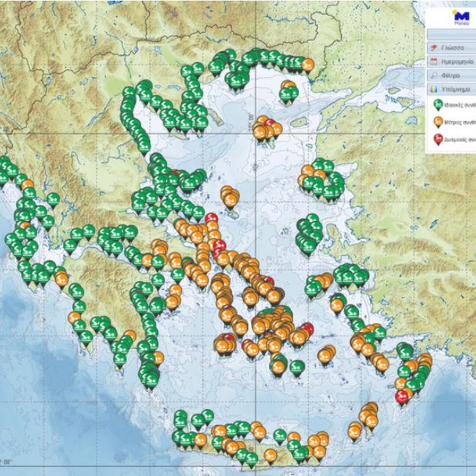This screenshot has height=476, width=476.
Task: Select the red Δυσμενείς conditions legend marker
Action: [438, 138]
